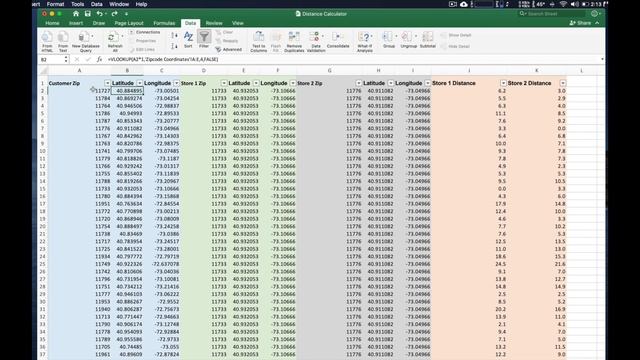Click the Clear filter button

pos(224,32)
